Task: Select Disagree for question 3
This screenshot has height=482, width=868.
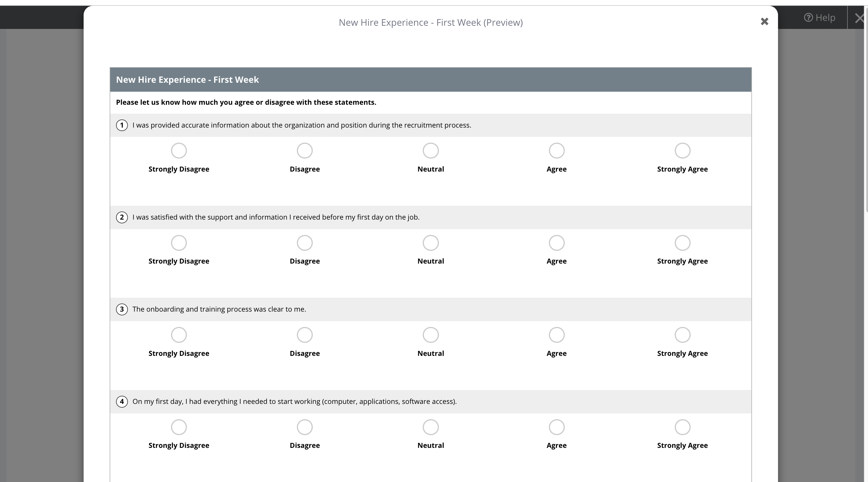Action: coord(305,335)
